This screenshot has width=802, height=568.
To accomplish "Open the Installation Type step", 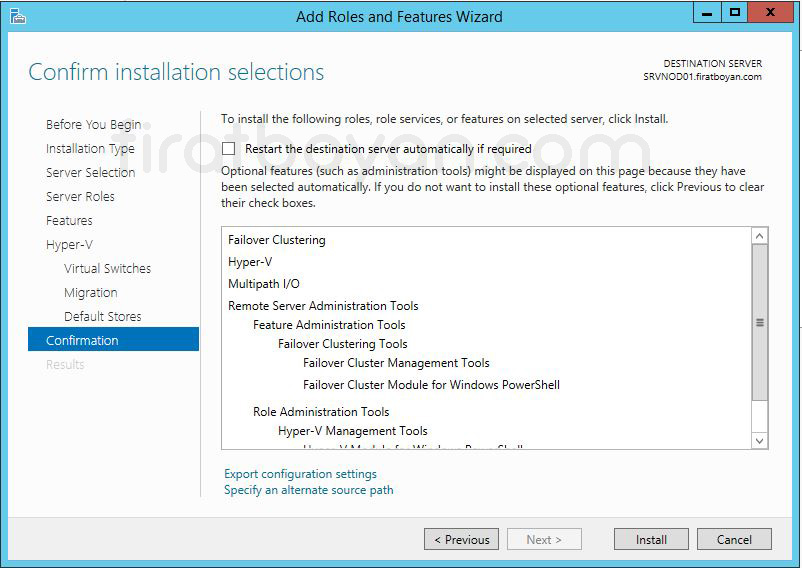I will (x=91, y=149).
